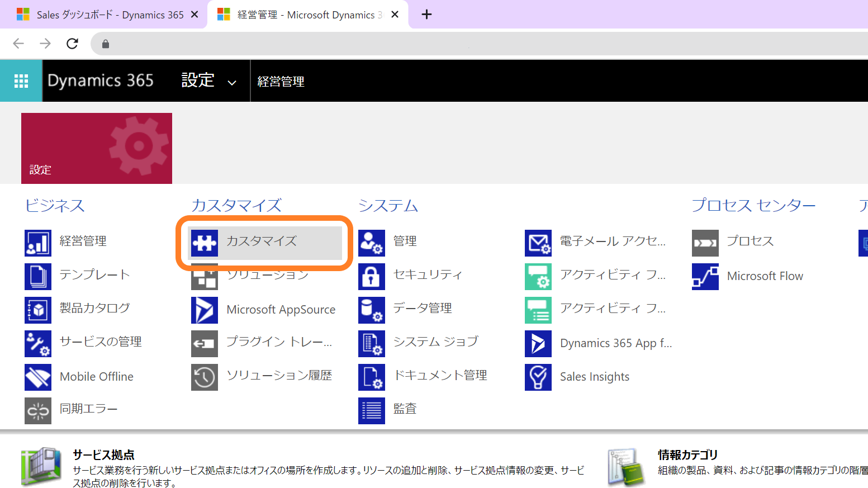Open the セキュリティ link
Image resolution: width=868 pixels, height=488 pixels.
[x=428, y=274]
